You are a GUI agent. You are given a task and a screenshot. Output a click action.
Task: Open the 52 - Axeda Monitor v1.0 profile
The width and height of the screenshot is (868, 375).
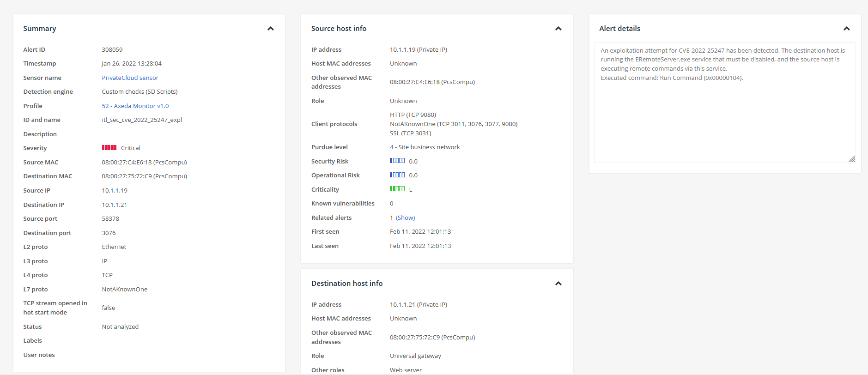[x=135, y=106]
